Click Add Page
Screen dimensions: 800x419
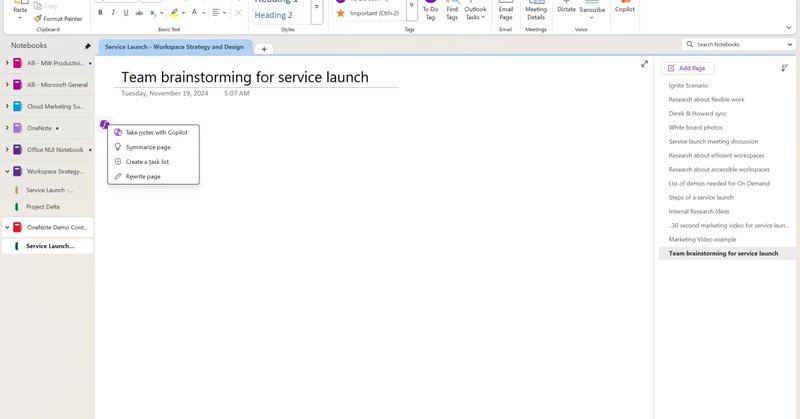(687, 68)
